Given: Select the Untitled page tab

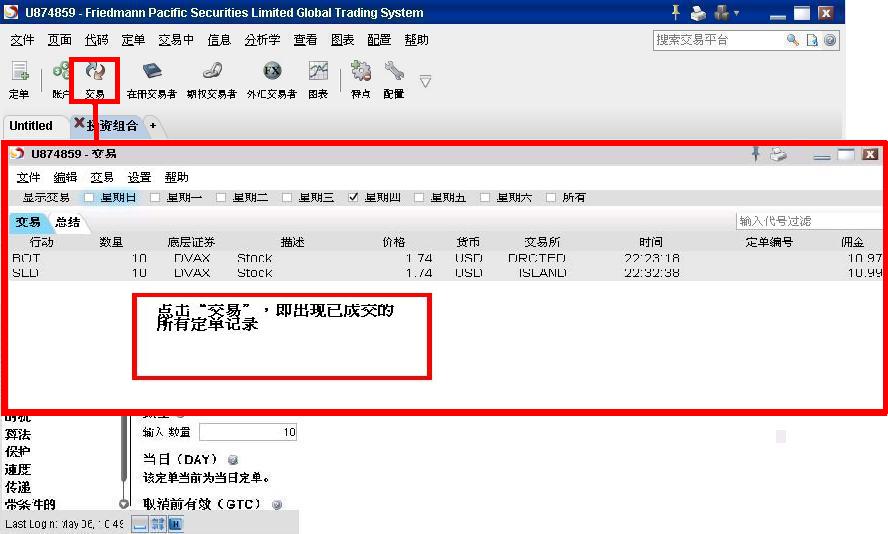Looking at the screenshot, I should click(x=31, y=126).
